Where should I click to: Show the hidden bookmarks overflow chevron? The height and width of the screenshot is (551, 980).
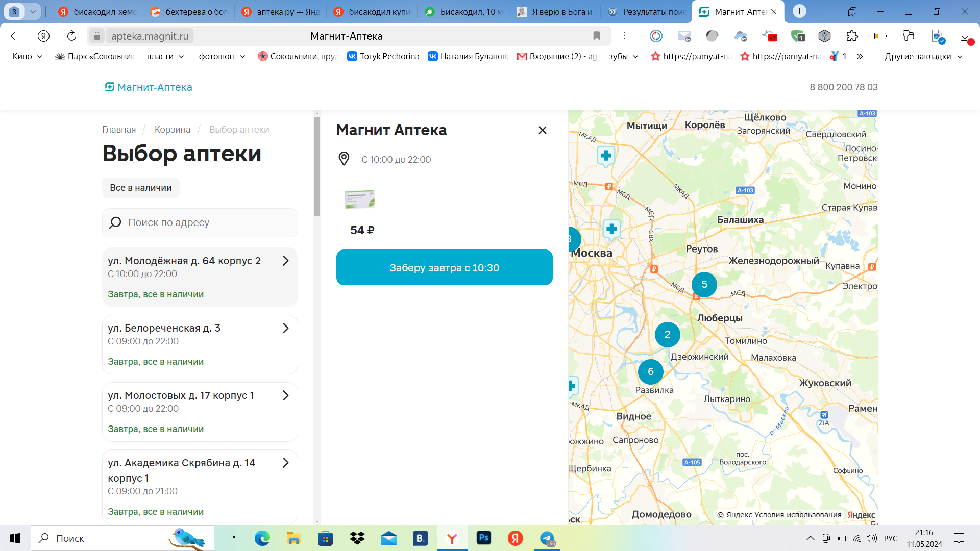coord(860,56)
